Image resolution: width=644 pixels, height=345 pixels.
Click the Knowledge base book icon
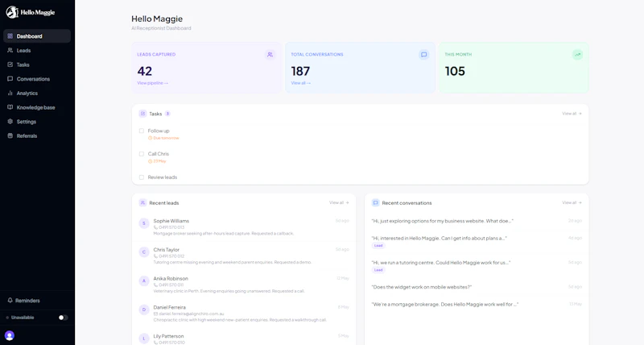[10, 107]
